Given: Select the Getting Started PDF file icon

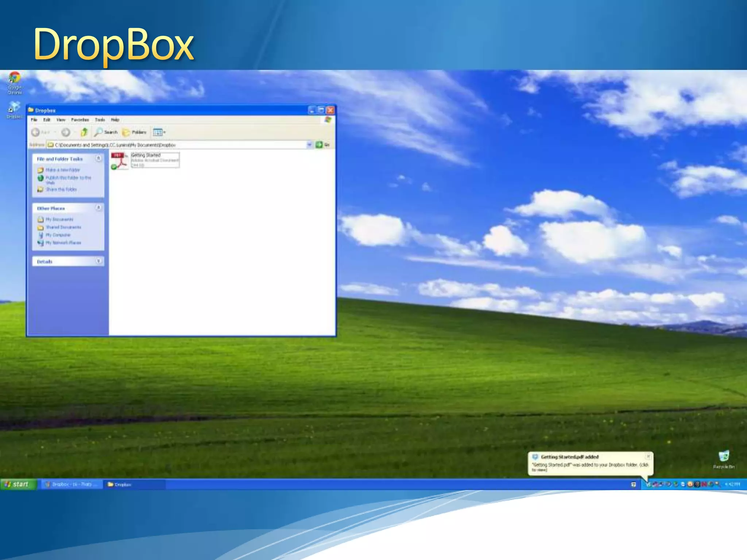Looking at the screenshot, I should click(120, 160).
